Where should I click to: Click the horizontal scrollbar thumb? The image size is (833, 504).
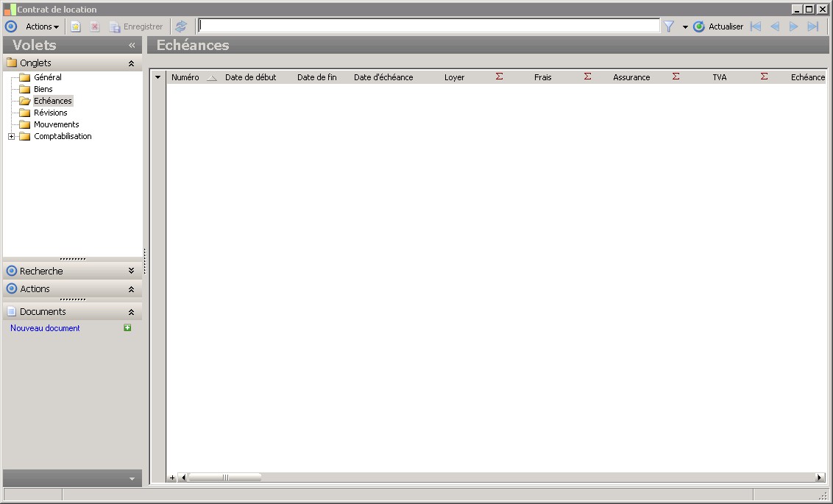pos(225,478)
